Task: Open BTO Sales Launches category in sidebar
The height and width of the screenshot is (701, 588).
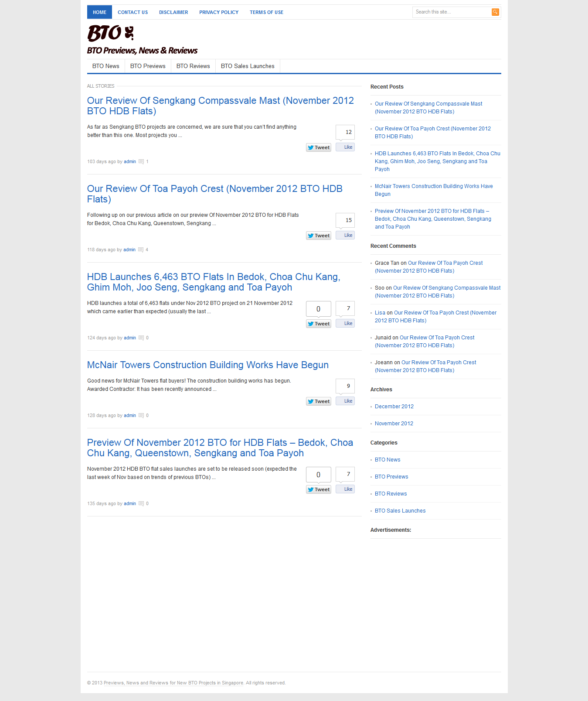Action: [400, 511]
